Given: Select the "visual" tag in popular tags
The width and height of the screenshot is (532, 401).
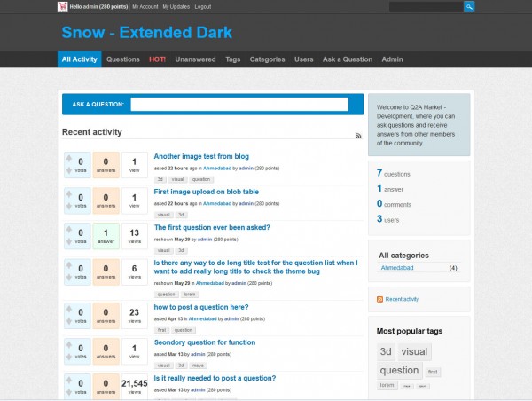Looking at the screenshot, I should (413, 351).
